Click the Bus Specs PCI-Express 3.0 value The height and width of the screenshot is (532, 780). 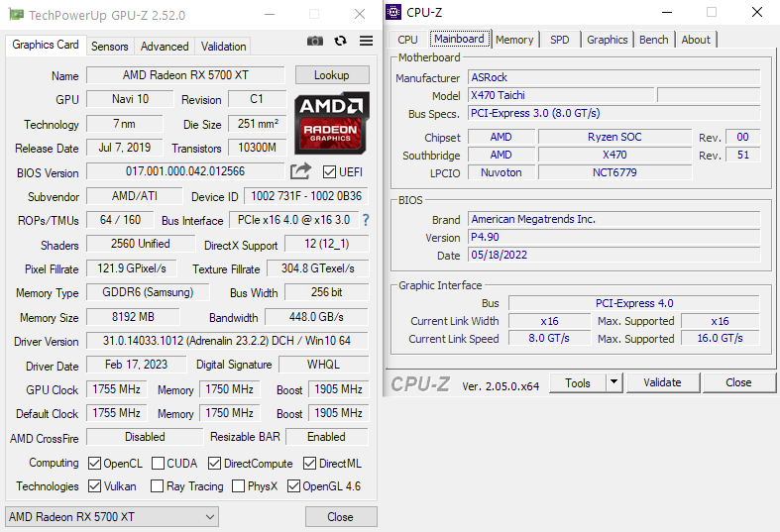pyautogui.click(x=613, y=113)
